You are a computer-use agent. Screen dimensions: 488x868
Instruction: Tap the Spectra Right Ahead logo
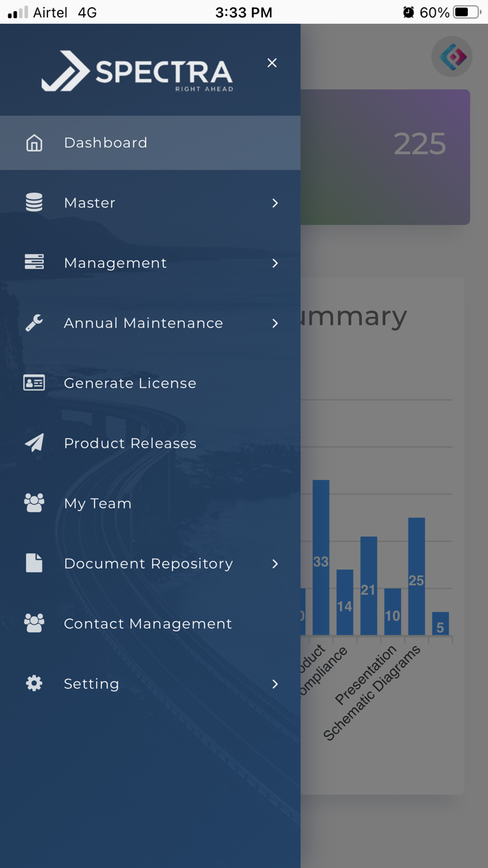pyautogui.click(x=137, y=71)
